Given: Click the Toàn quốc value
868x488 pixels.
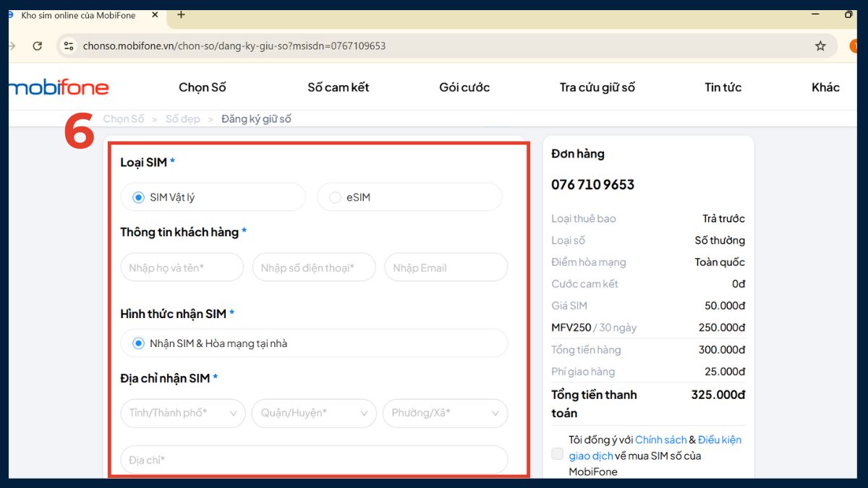Looking at the screenshot, I should coord(720,262).
